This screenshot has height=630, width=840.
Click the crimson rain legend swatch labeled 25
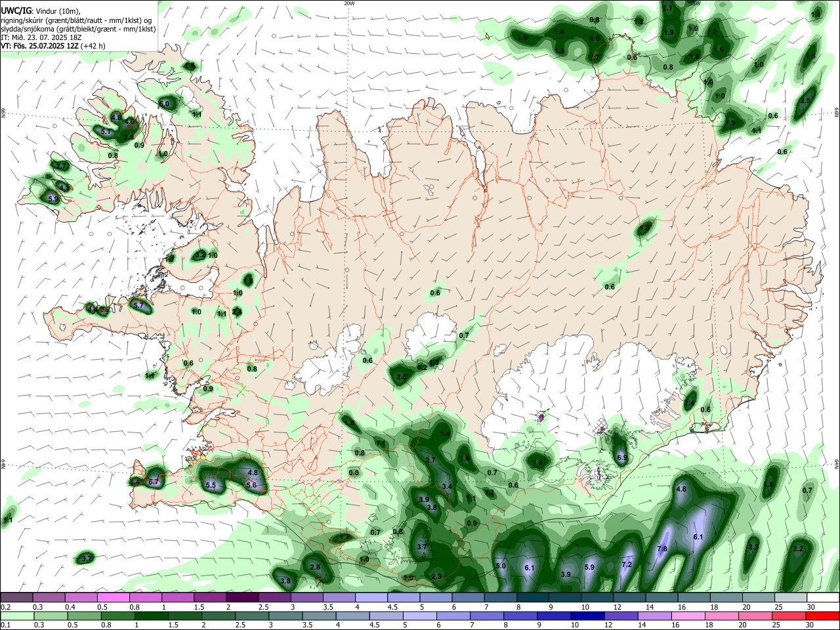point(788,616)
